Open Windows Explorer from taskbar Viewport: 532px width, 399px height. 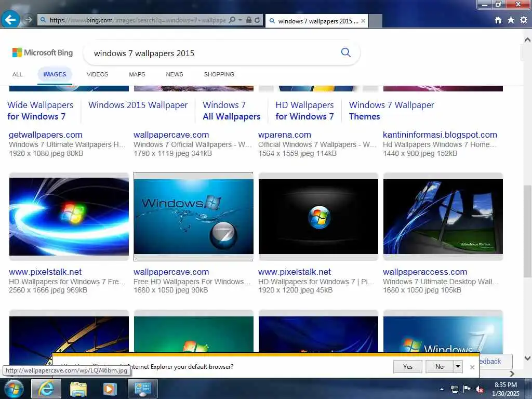pos(78,389)
